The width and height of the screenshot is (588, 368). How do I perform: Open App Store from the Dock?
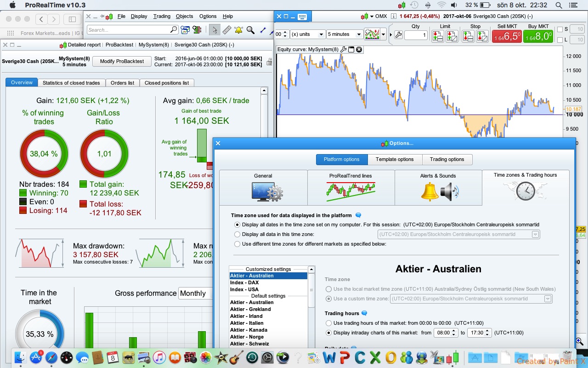36,357
